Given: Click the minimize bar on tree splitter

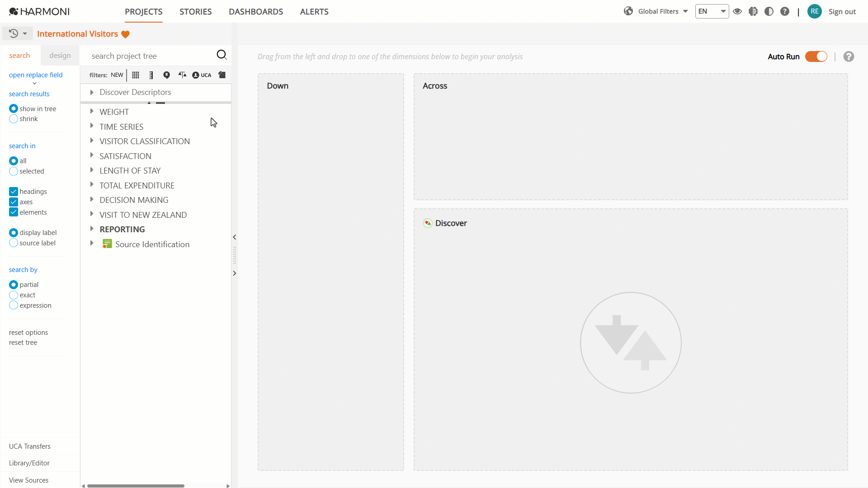Looking at the screenshot, I should pos(160,103).
